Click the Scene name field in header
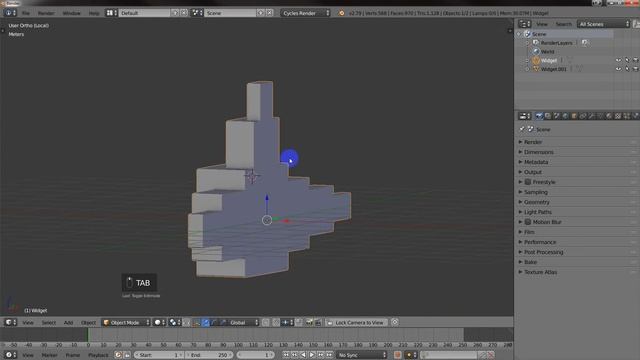This screenshot has width=640, height=360. (x=230, y=13)
